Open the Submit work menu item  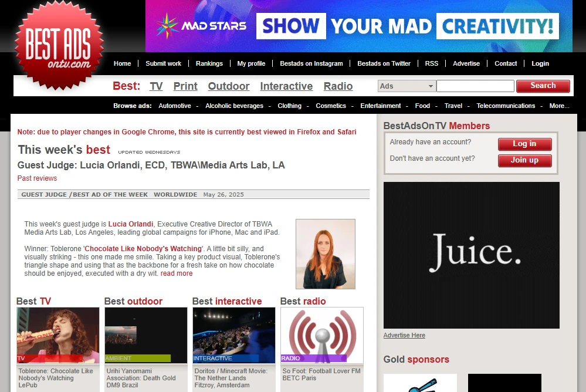pos(164,63)
